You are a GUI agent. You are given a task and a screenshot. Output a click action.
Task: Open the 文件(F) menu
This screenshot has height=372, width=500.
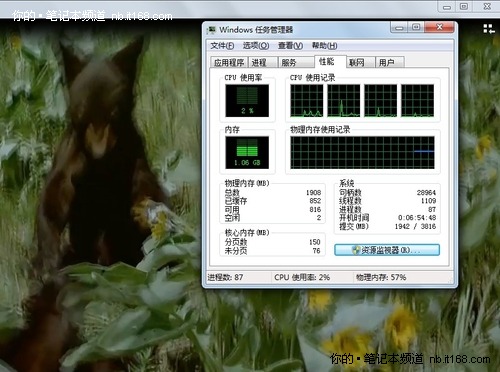click(222, 46)
